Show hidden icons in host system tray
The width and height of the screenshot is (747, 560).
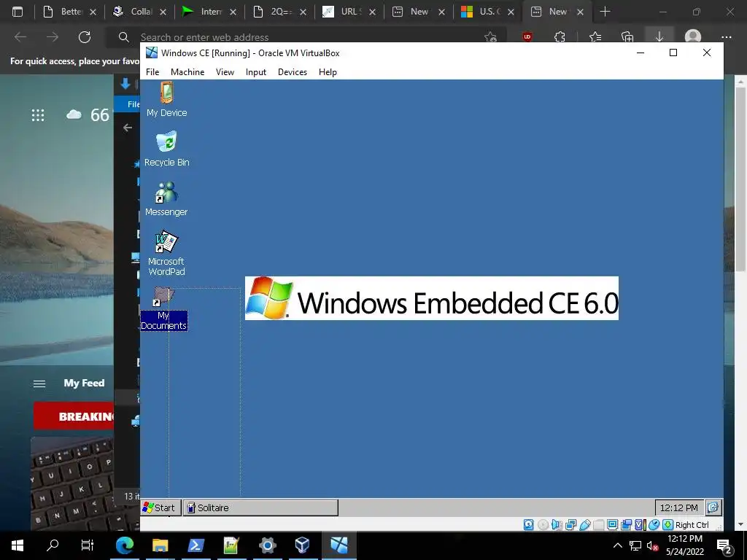coord(617,545)
